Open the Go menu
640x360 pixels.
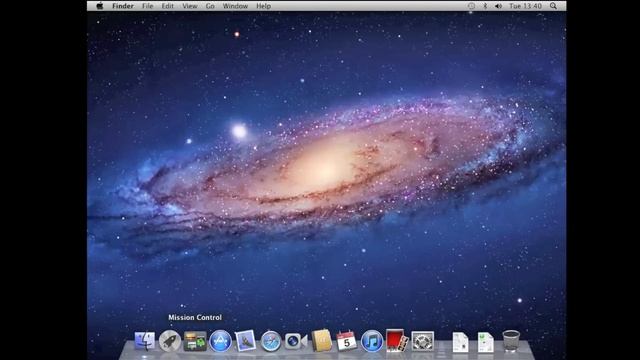pyautogui.click(x=210, y=6)
